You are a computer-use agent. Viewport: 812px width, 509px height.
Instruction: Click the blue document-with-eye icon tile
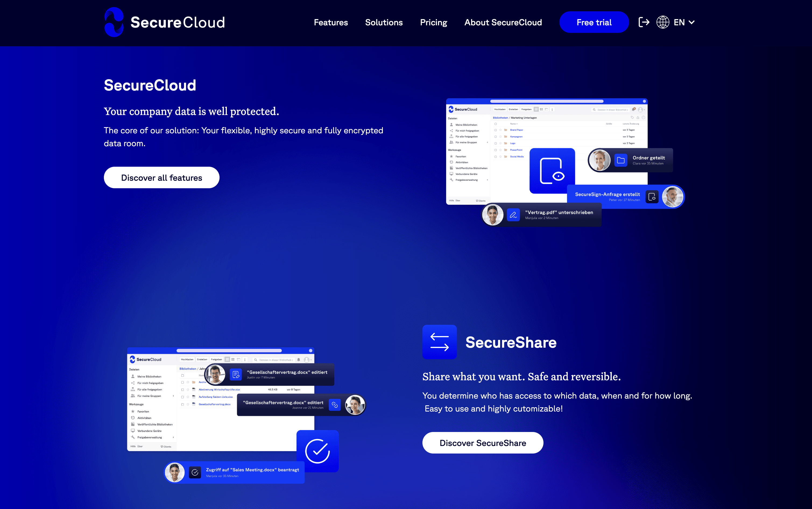pyautogui.click(x=552, y=171)
